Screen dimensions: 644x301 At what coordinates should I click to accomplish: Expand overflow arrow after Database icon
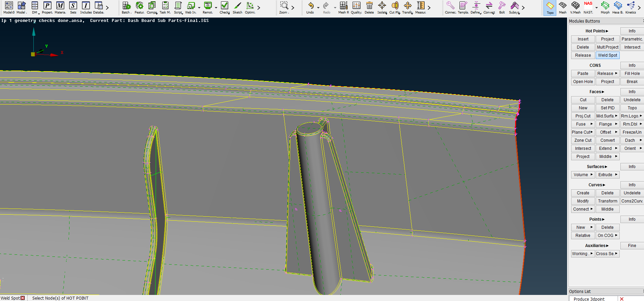[x=107, y=7]
